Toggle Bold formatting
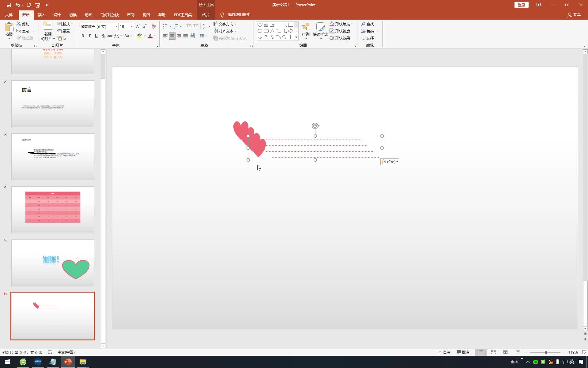Viewport: 588px width, 368px height. (83, 36)
